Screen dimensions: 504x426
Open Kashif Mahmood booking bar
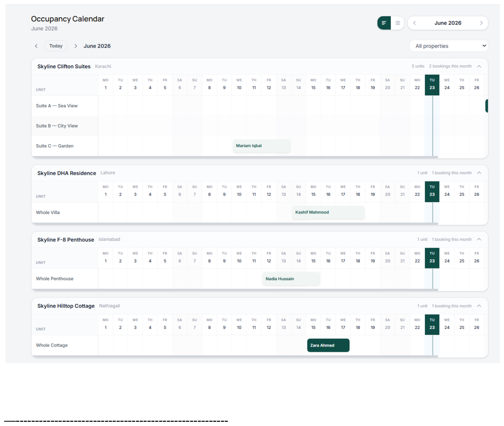(x=329, y=212)
